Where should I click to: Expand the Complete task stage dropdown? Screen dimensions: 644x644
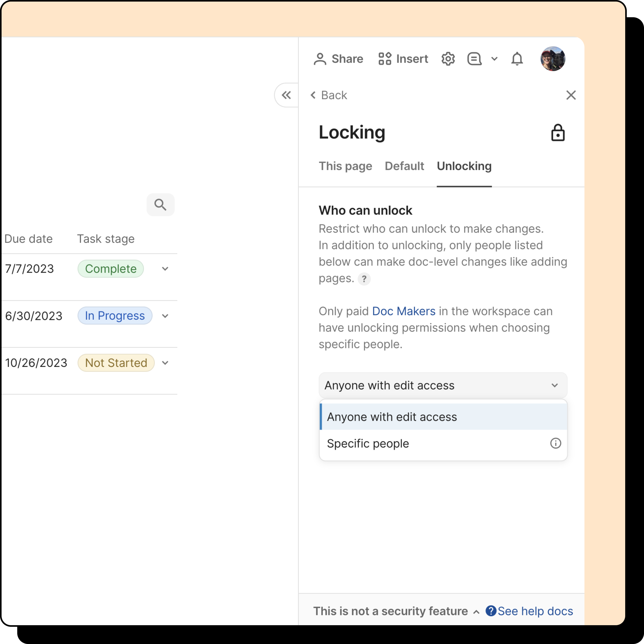(165, 269)
